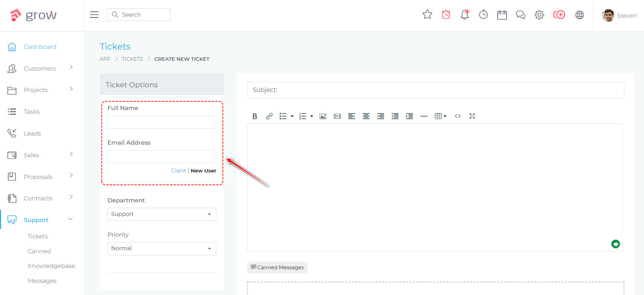The height and width of the screenshot is (295, 644).
Task: Insert a link using the editor toolbar
Action: coord(269,116)
